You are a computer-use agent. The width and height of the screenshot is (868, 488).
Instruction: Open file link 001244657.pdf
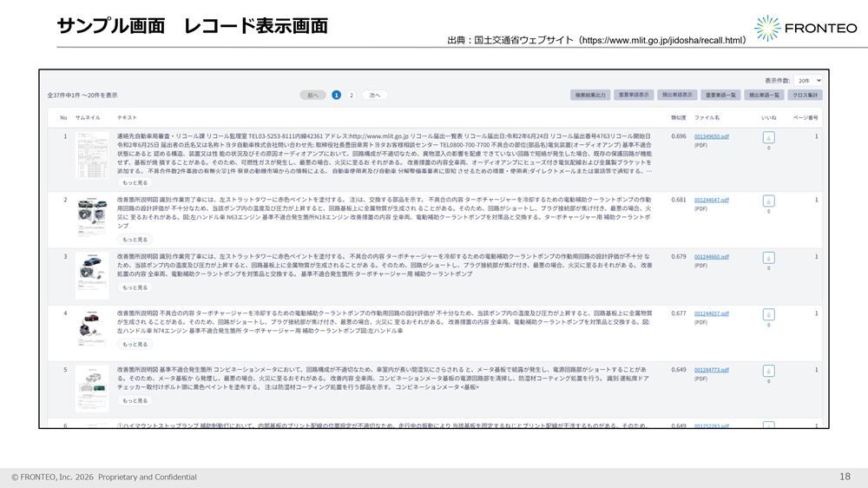[712, 313]
